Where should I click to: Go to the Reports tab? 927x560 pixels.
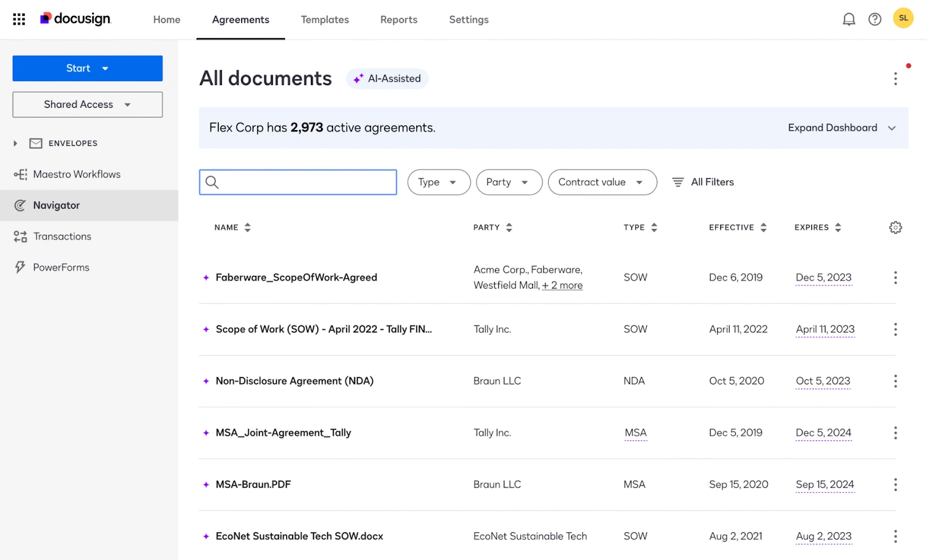coord(398,20)
